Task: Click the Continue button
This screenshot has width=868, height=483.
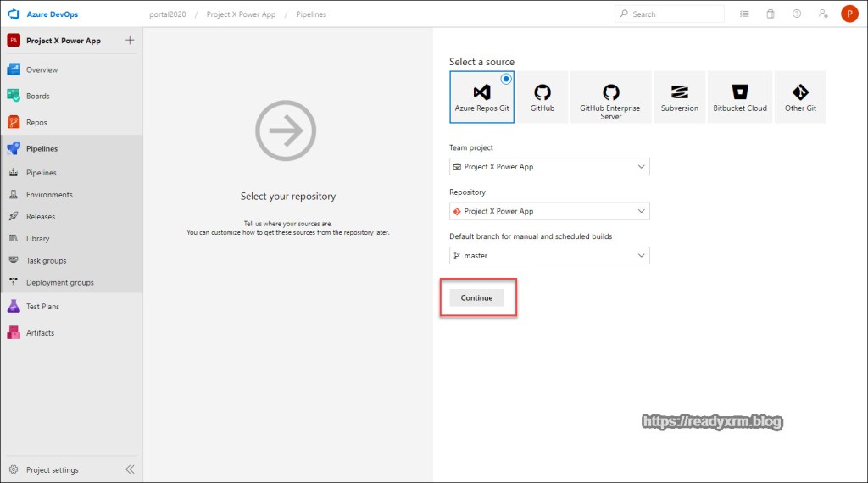Action: 476,297
